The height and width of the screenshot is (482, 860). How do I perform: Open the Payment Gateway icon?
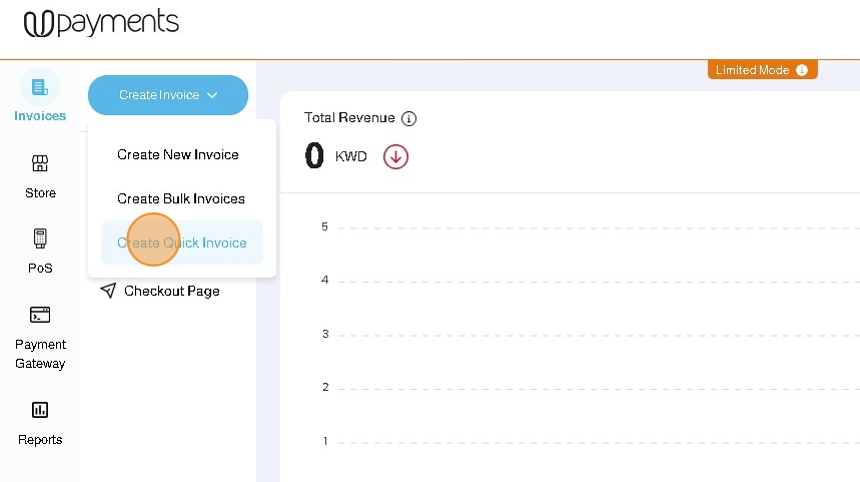[40, 315]
